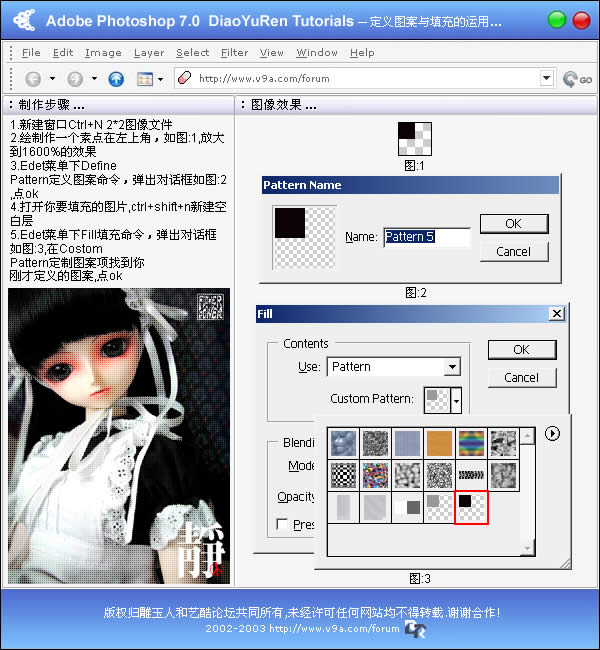The width and height of the screenshot is (600, 650).
Task: Select the first gray noise pattern swatch
Action: pyautogui.click(x=375, y=443)
